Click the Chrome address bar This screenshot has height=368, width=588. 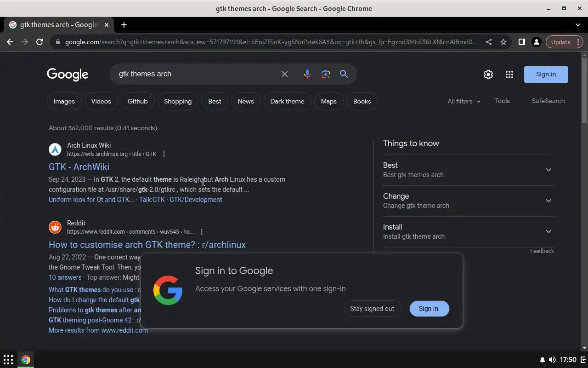(271, 42)
